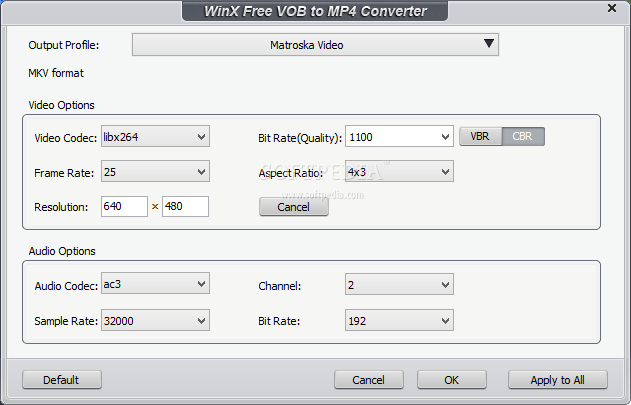
Task: Expand the Frame Rate 25 dropdown
Action: pyautogui.click(x=155, y=171)
